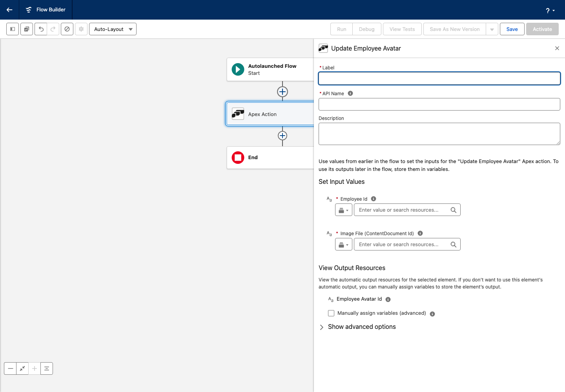The height and width of the screenshot is (392, 565).
Task: Open the Auto-Layout mode dropdown
Action: 113,29
